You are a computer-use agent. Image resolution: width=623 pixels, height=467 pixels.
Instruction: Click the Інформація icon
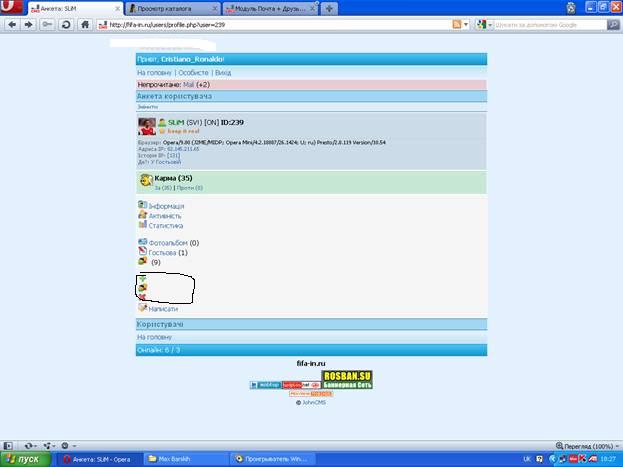[142, 205]
